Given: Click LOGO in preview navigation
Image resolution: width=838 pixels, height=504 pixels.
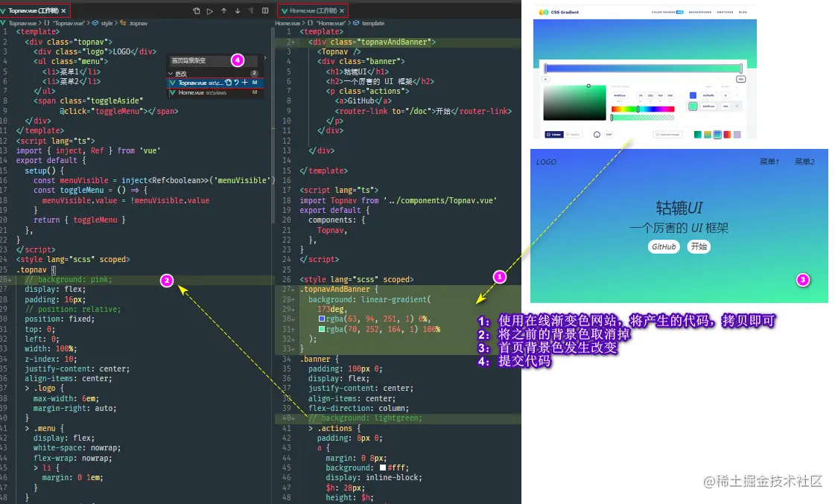Looking at the screenshot, I should [x=546, y=162].
